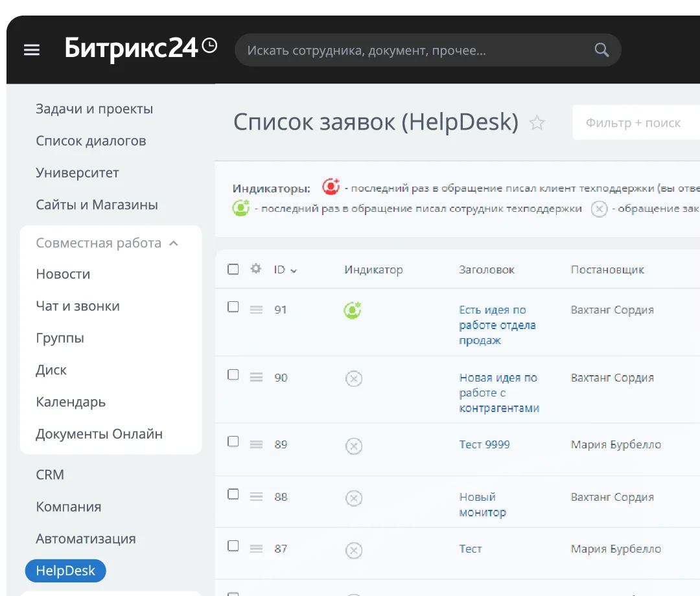Click the search magnifier icon
The image size is (700, 596).
601,51
